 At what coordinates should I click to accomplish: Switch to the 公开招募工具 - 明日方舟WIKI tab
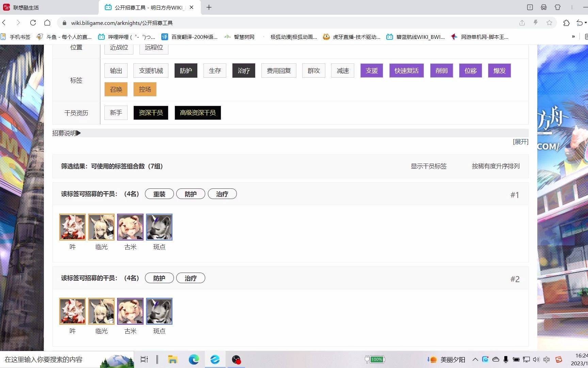[x=150, y=7]
